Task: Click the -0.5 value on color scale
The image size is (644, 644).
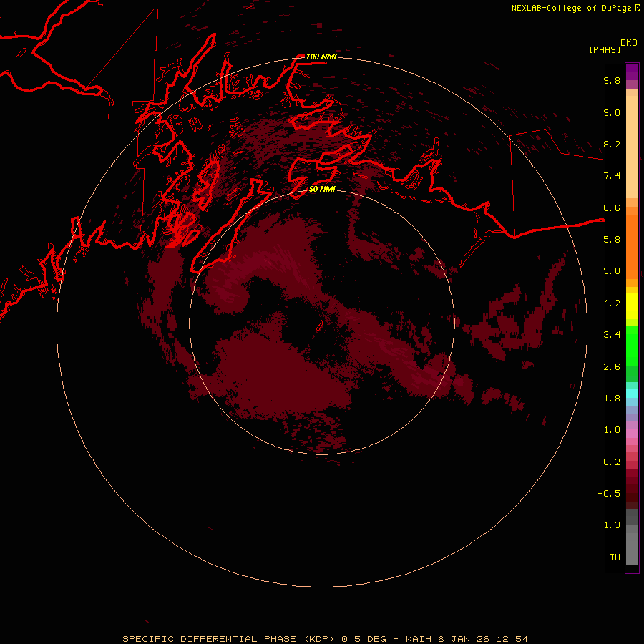Action: 609,493
